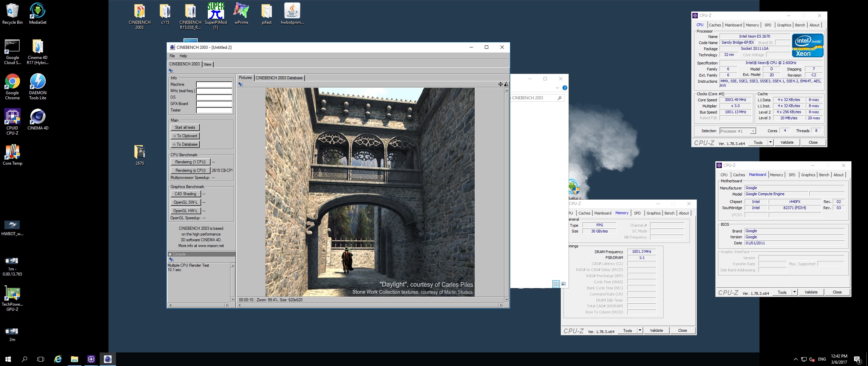868x366 pixels.
Task: Open the pifast folder icon
Action: tap(267, 14)
